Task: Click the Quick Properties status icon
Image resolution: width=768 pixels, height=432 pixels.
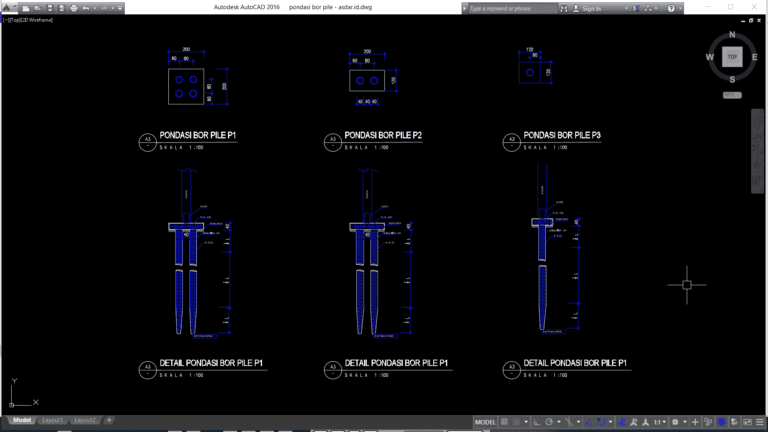Action: pos(708,422)
